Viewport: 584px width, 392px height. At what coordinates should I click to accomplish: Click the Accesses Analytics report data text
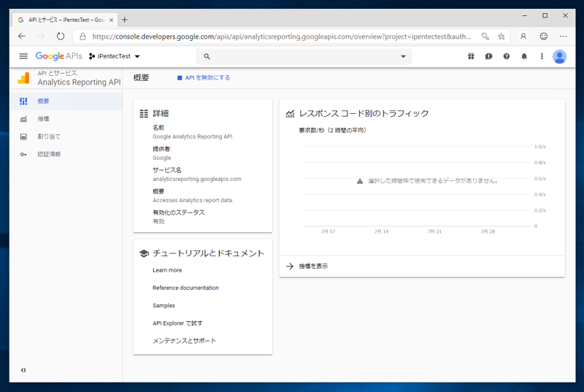[x=193, y=200]
